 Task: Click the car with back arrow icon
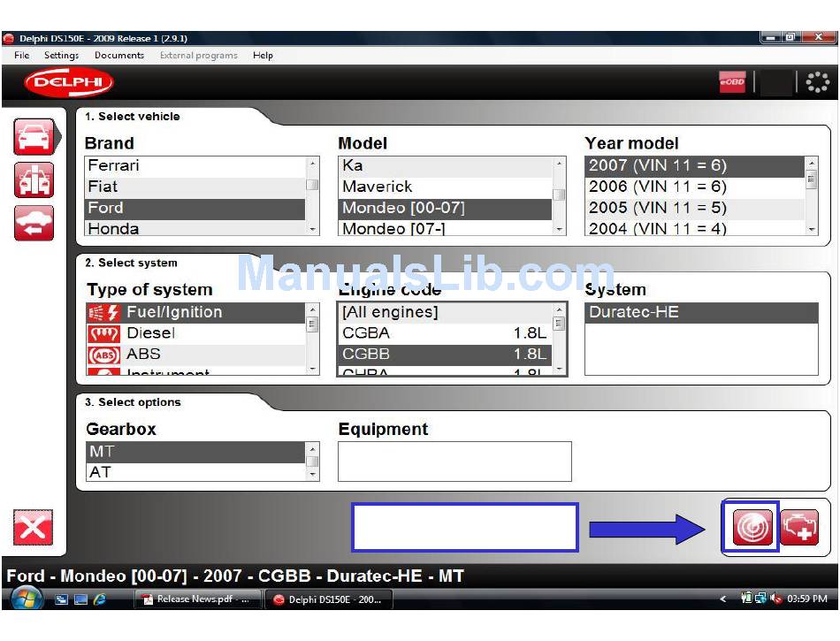tap(34, 223)
